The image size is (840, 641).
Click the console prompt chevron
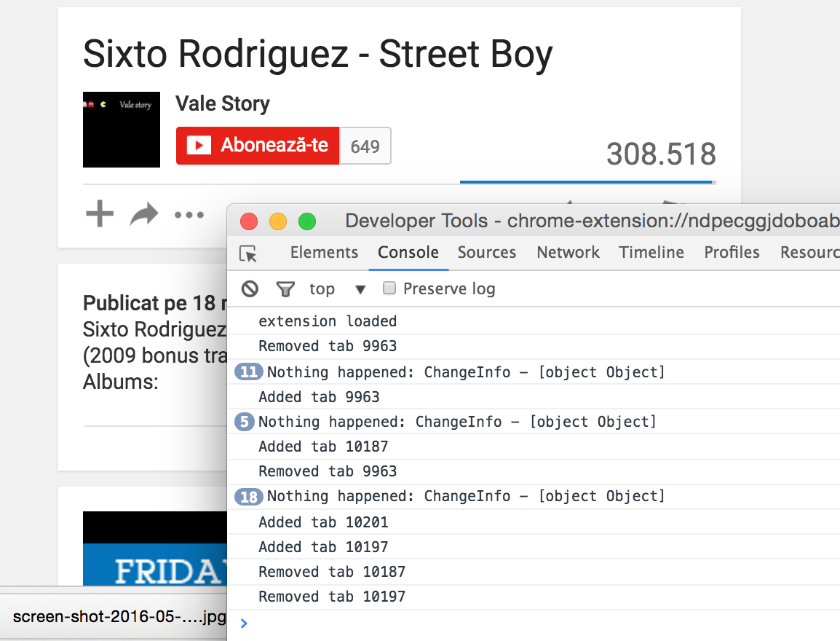tap(244, 624)
